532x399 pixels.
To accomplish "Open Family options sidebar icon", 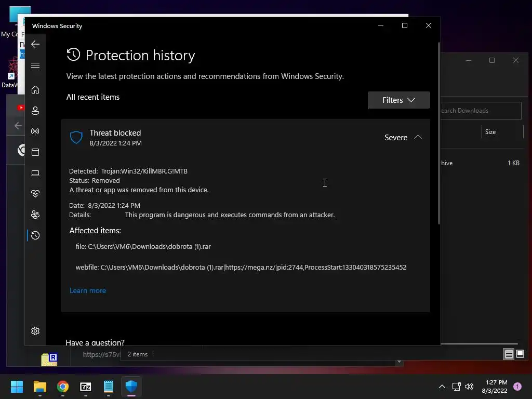I will pos(35,215).
